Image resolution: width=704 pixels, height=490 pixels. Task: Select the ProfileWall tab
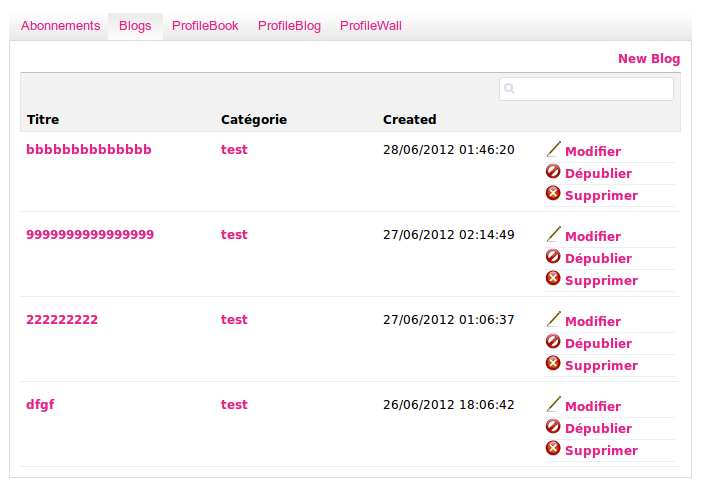[371, 26]
